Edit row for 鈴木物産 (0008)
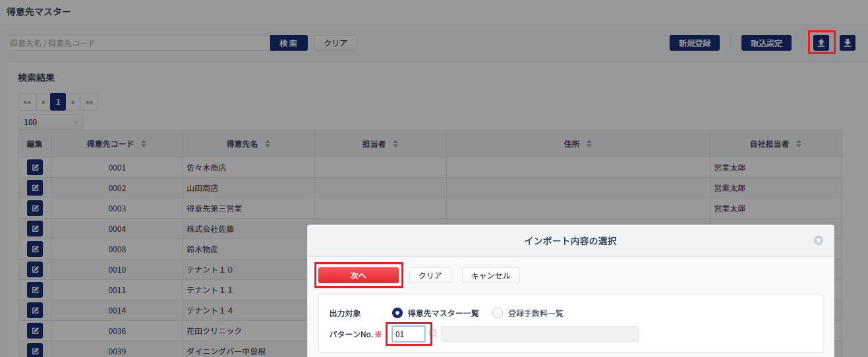Image resolution: width=868 pixels, height=357 pixels. tap(35, 249)
